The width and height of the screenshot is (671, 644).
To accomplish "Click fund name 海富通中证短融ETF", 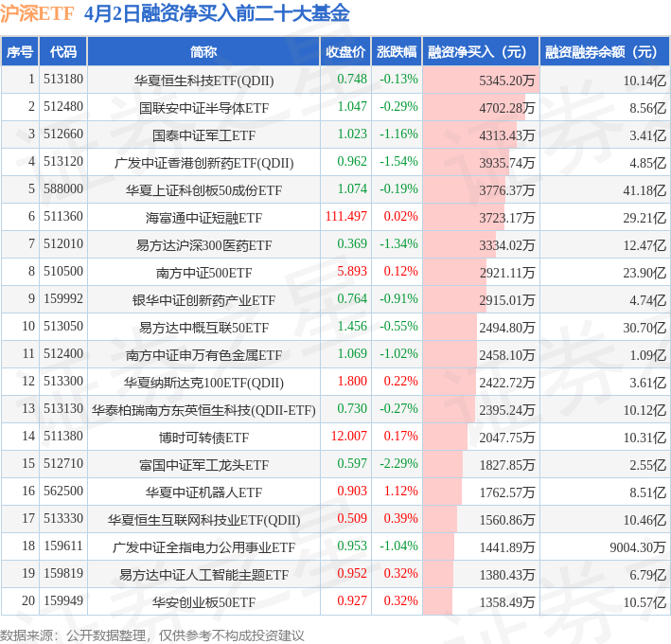I will point(203,218).
